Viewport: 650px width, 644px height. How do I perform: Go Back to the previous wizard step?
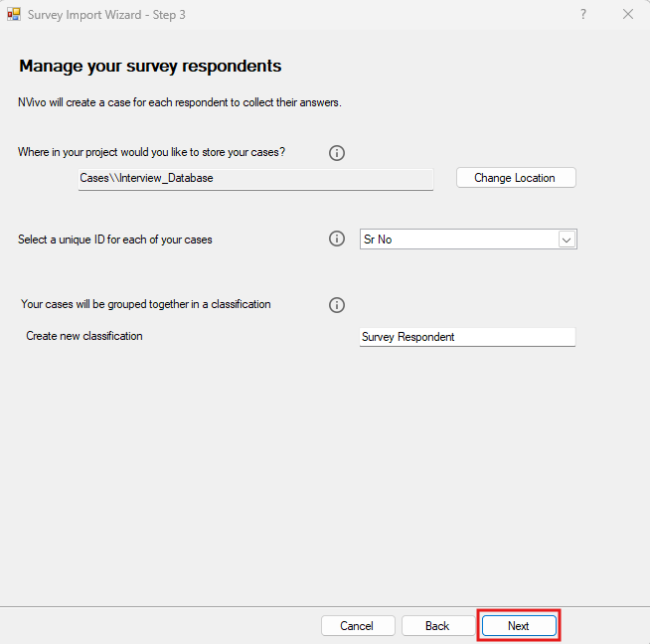[437, 625]
